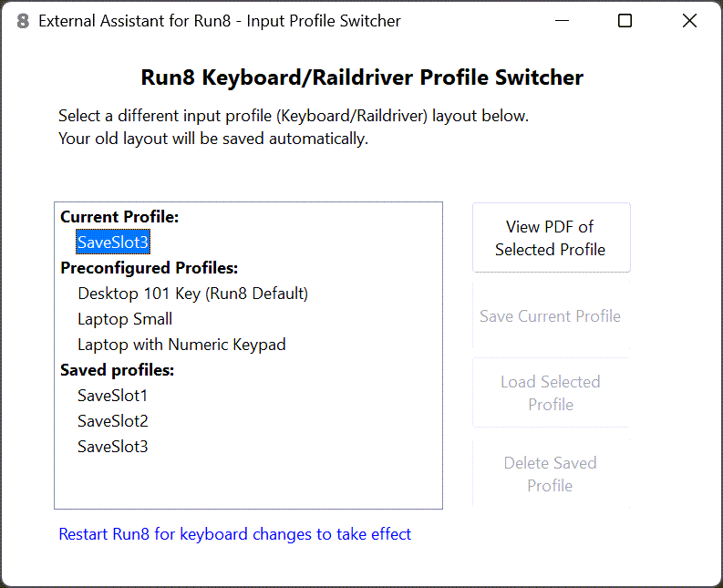Click the blue Restart Run8 notice text
Screen dimensions: 723x588
pyautogui.click(x=234, y=534)
